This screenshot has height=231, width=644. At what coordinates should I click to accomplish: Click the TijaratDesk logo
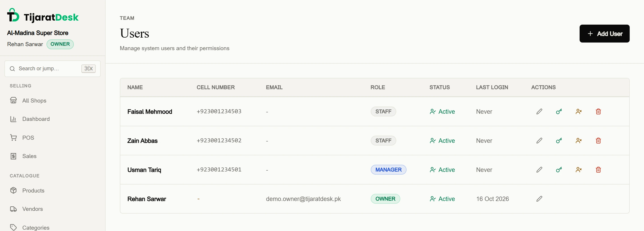tap(43, 15)
